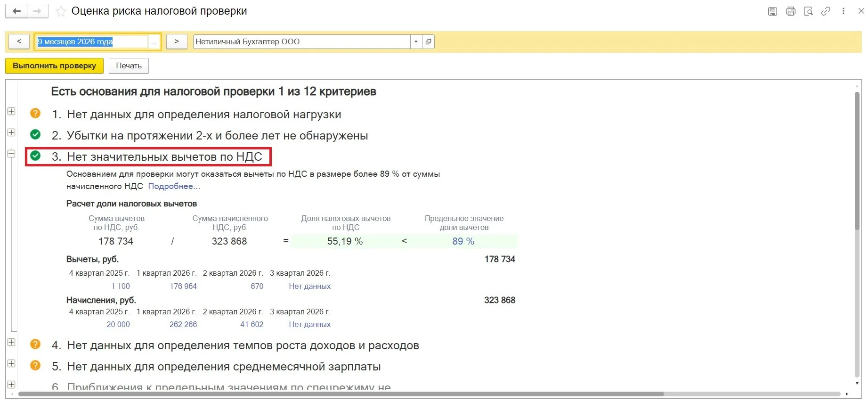Open deductions value '670' for Q2 2026

(257, 286)
